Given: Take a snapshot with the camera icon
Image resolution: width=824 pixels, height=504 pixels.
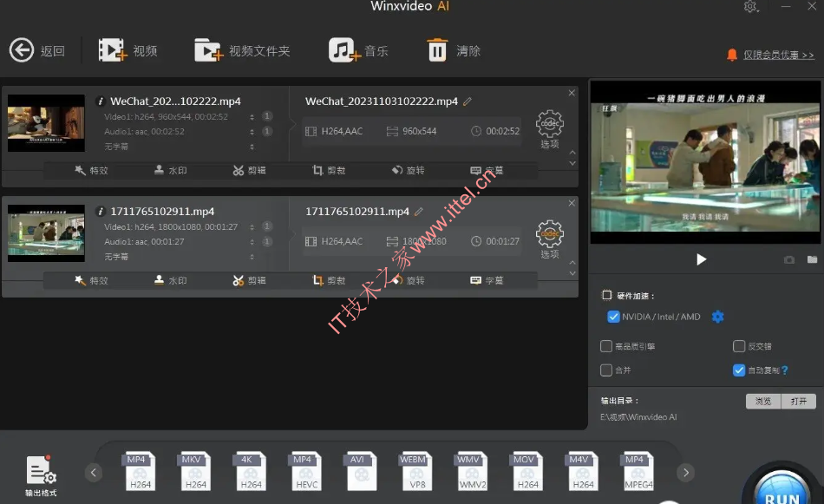Looking at the screenshot, I should click(789, 259).
